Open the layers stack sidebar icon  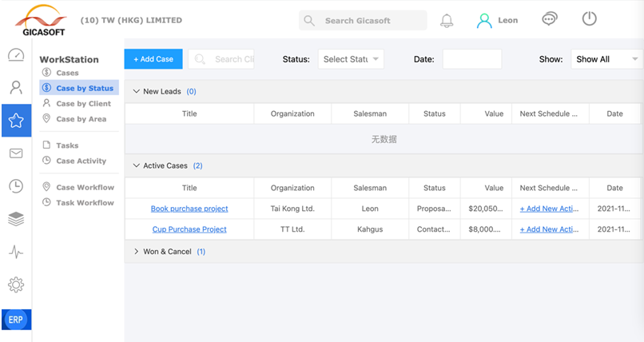click(16, 219)
